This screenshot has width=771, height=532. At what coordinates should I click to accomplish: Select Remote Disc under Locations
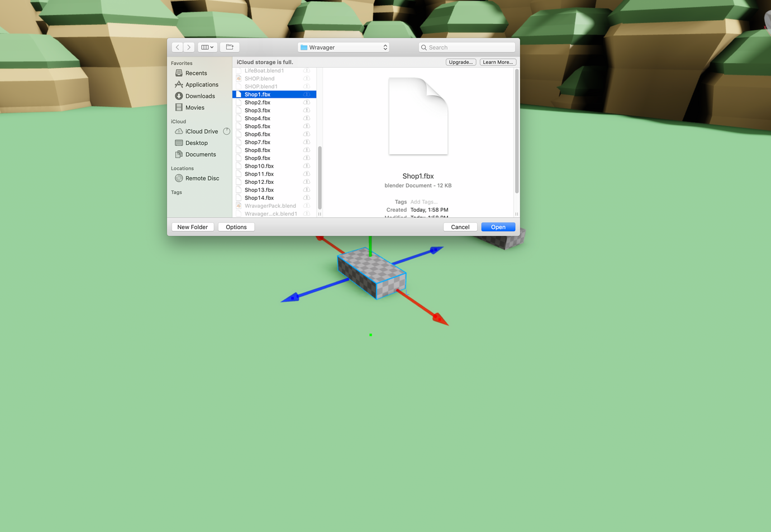pos(202,178)
